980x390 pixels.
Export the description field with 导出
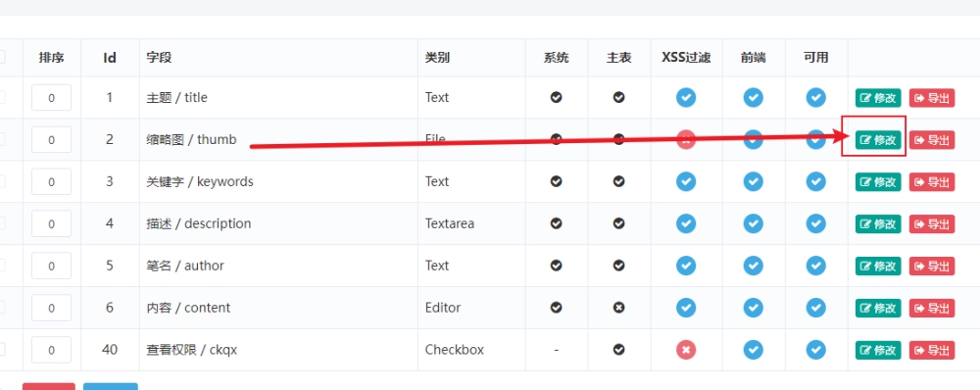[932, 223]
